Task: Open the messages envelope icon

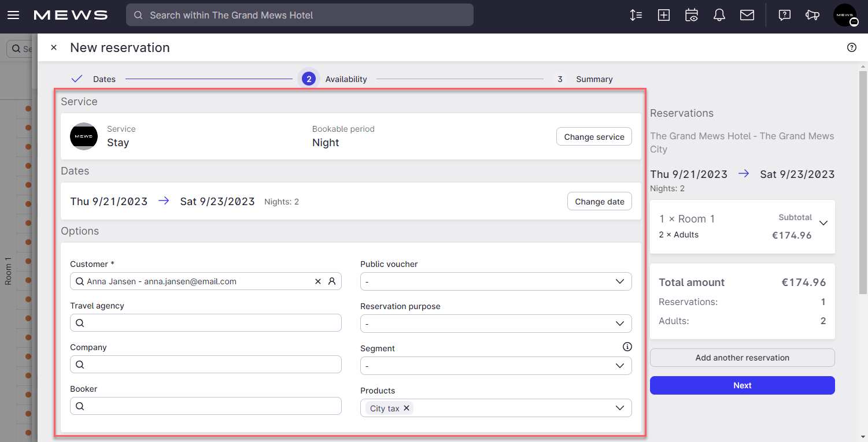Action: 747,15
